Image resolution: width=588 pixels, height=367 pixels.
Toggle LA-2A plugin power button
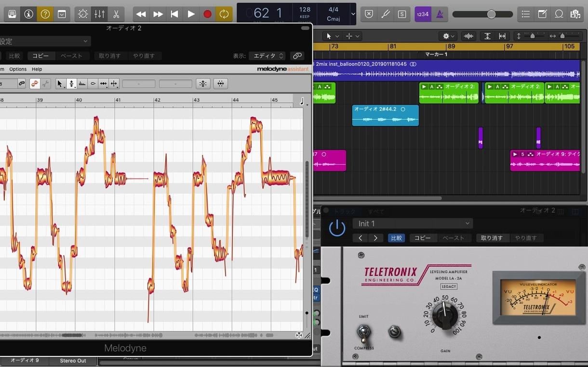pos(337,228)
